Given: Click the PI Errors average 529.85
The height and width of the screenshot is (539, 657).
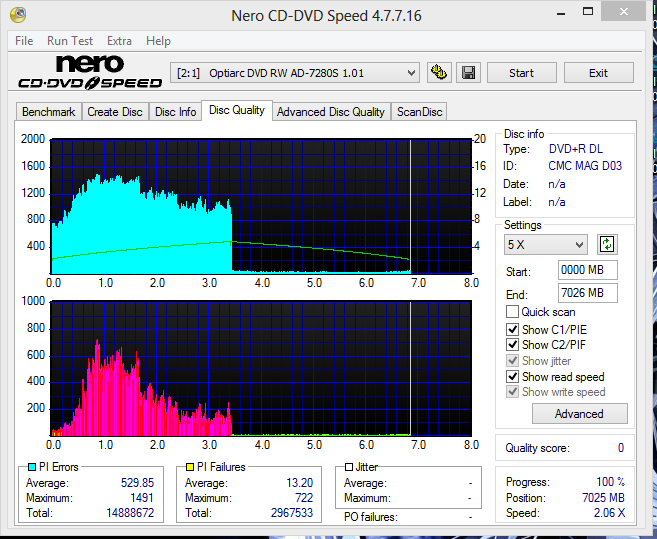Looking at the screenshot, I should 137,483.
